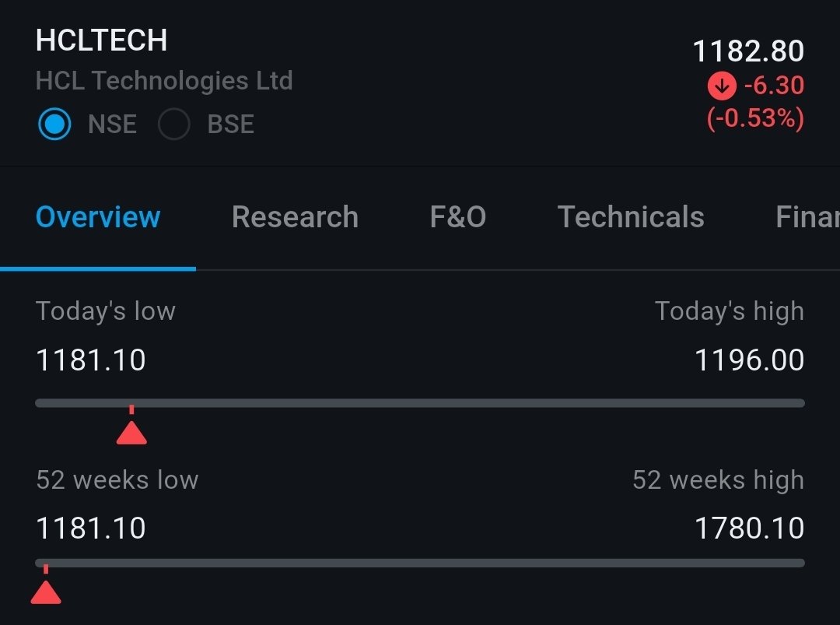Open the Technicals tab
This screenshot has width=840, height=625.
(x=631, y=217)
